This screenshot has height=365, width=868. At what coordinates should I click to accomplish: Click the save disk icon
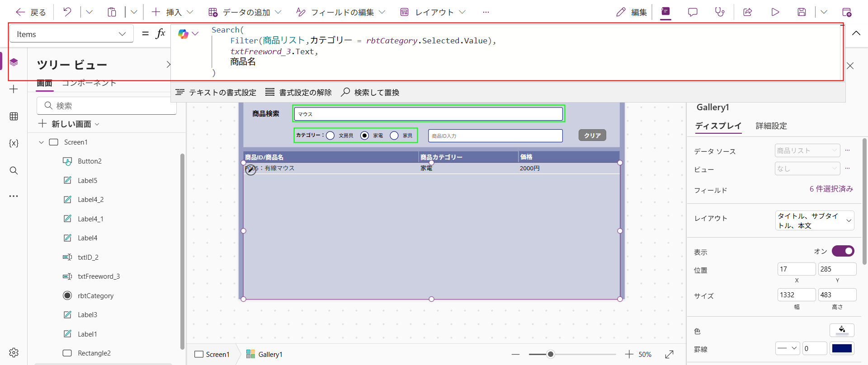click(802, 12)
